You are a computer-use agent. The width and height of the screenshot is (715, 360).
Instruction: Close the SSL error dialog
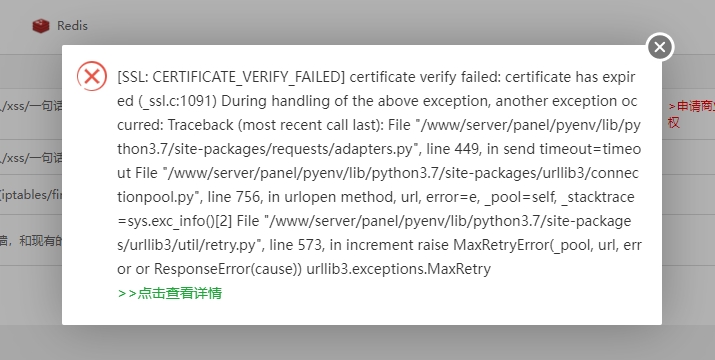[659, 47]
